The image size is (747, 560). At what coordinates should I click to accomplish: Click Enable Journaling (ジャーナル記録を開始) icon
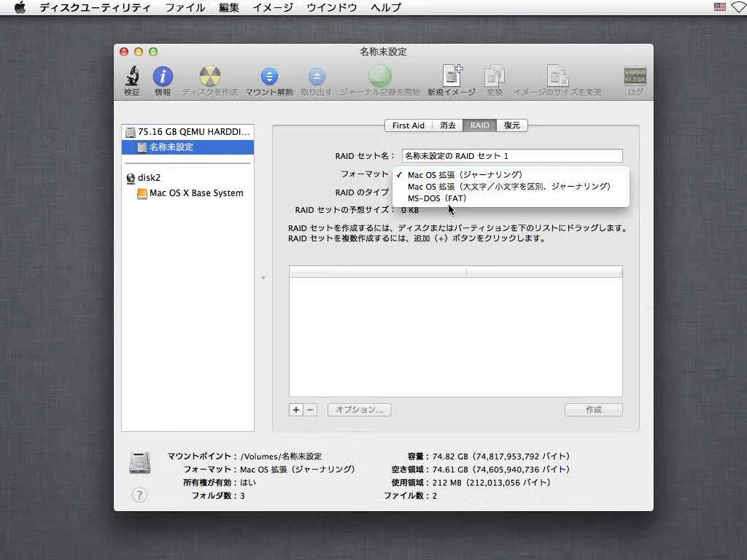coord(379,76)
